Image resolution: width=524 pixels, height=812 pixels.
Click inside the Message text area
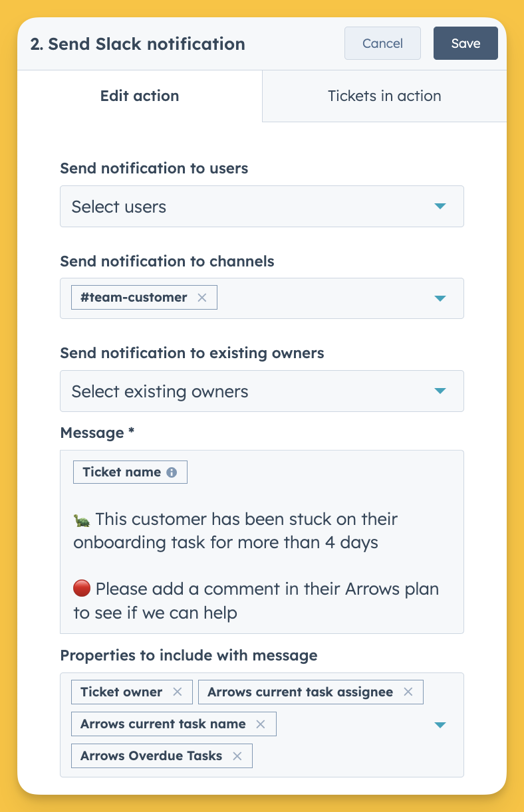click(262, 542)
